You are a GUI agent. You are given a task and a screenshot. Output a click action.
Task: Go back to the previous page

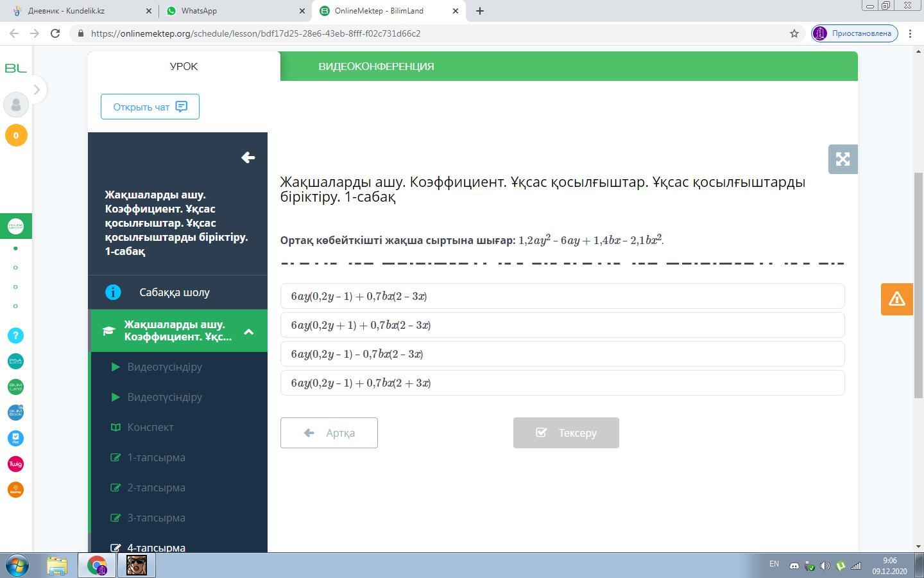[x=15, y=33]
